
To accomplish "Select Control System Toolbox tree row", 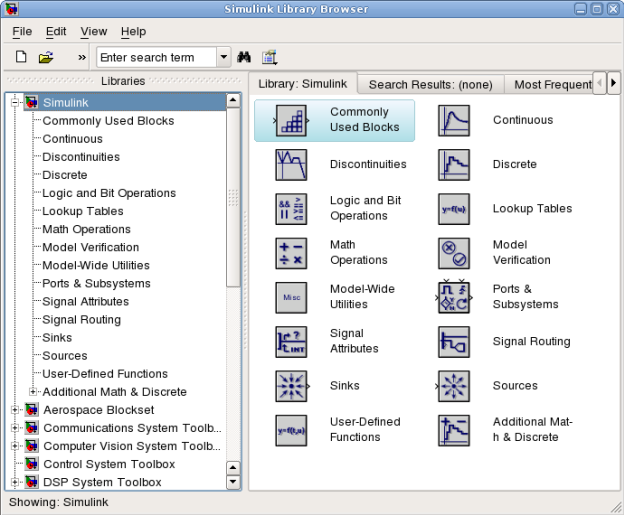I will (x=109, y=464).
